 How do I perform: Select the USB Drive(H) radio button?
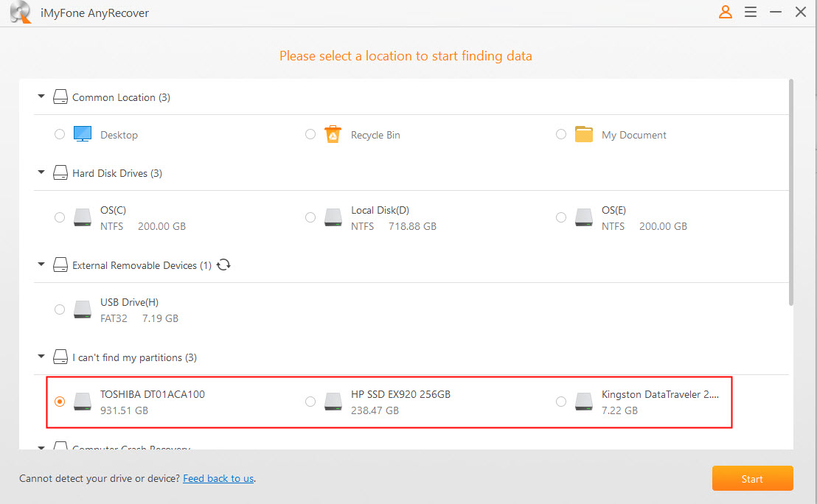[x=60, y=309]
